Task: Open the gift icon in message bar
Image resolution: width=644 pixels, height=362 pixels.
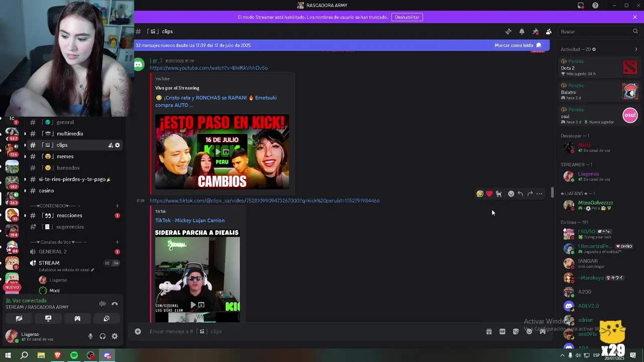Action: 489,331
